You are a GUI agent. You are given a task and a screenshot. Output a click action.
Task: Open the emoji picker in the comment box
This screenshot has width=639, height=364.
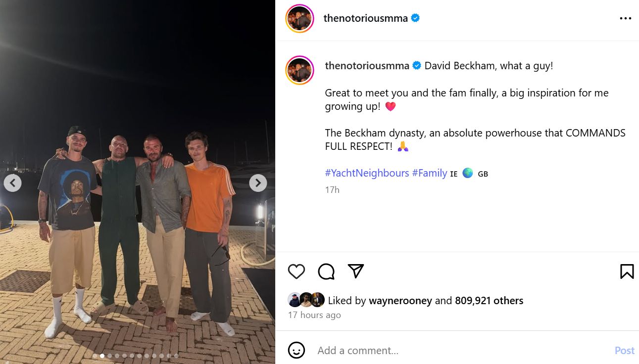(x=296, y=350)
